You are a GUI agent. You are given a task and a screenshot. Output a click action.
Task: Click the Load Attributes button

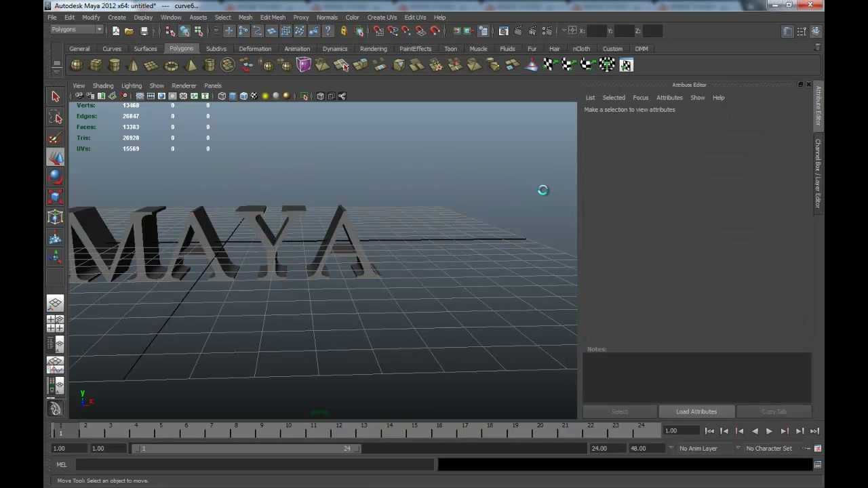696,411
